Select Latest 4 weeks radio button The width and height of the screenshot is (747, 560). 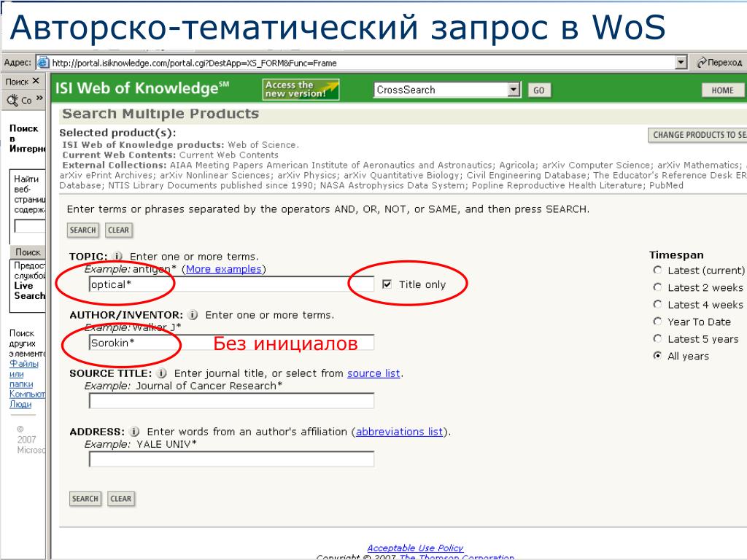click(x=657, y=304)
